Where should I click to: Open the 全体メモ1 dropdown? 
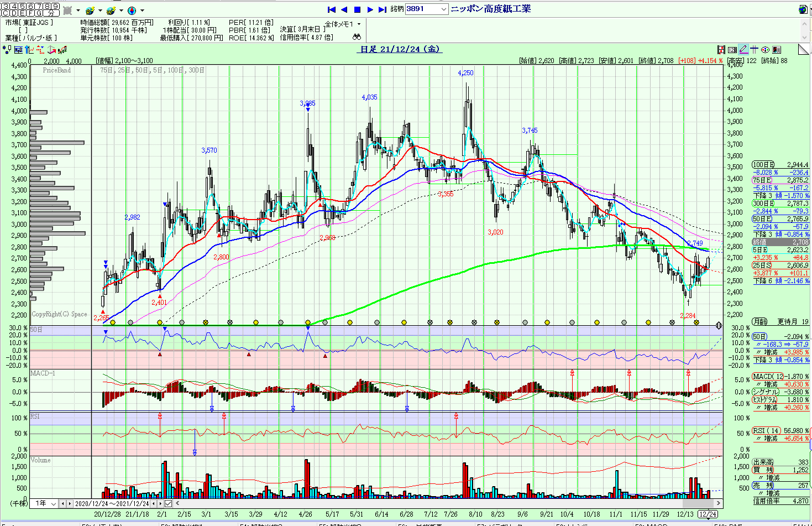pyautogui.click(x=359, y=24)
